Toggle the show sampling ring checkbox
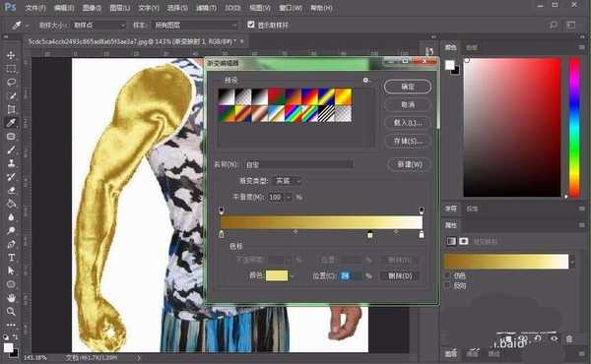This screenshot has width=591, height=364. [250, 25]
